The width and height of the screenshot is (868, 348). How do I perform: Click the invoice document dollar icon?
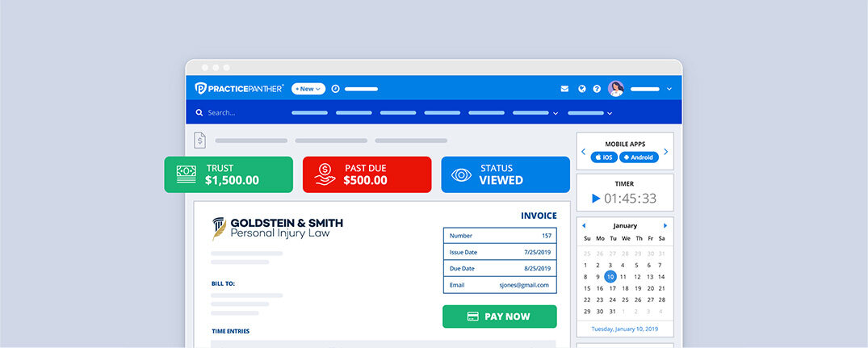(x=199, y=140)
